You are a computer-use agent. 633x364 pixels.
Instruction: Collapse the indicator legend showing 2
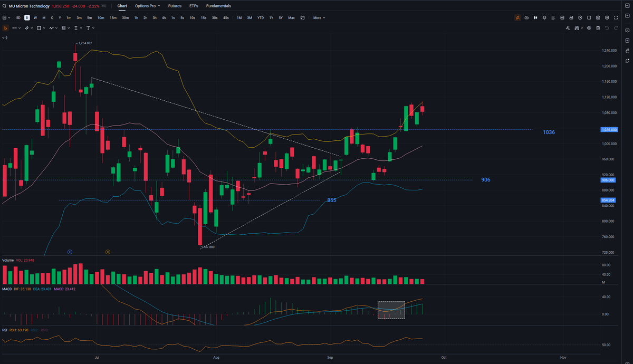[x=5, y=38]
